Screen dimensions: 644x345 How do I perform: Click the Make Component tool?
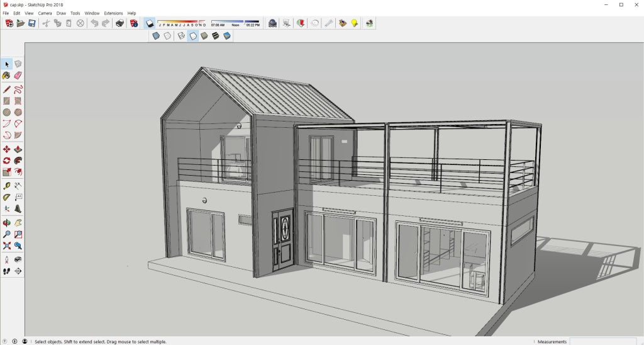18,64
